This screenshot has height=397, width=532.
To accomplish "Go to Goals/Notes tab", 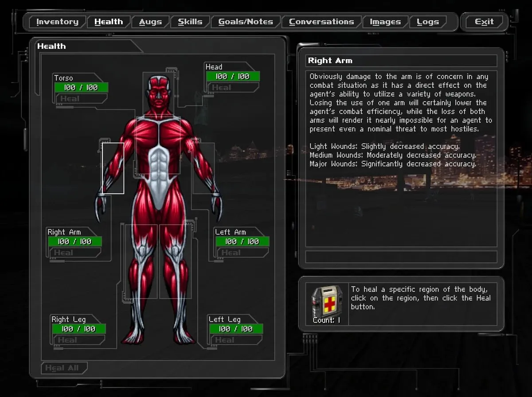I will 245,22.
